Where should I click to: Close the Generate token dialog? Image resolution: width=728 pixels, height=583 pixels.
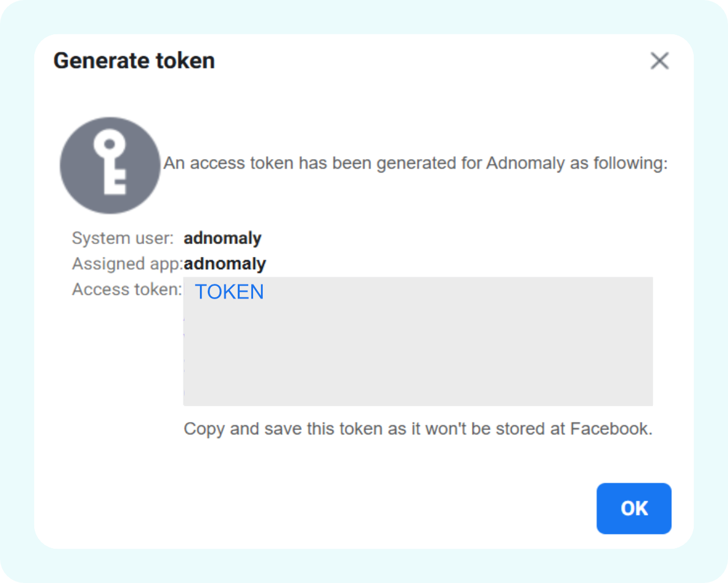click(x=660, y=61)
